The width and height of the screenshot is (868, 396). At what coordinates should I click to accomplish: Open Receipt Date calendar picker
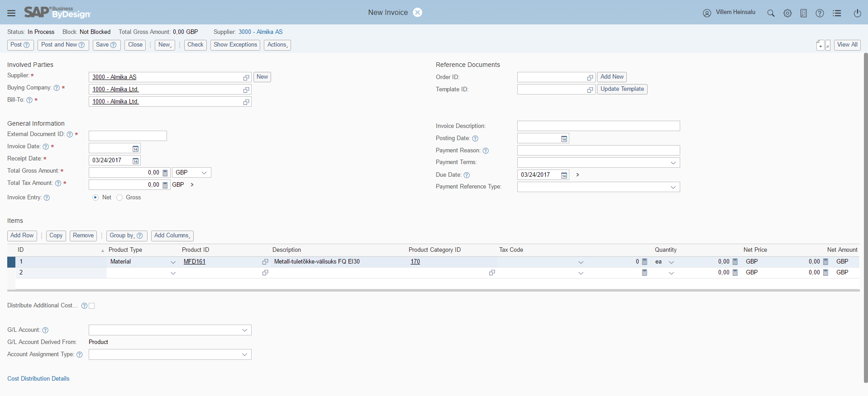click(135, 161)
